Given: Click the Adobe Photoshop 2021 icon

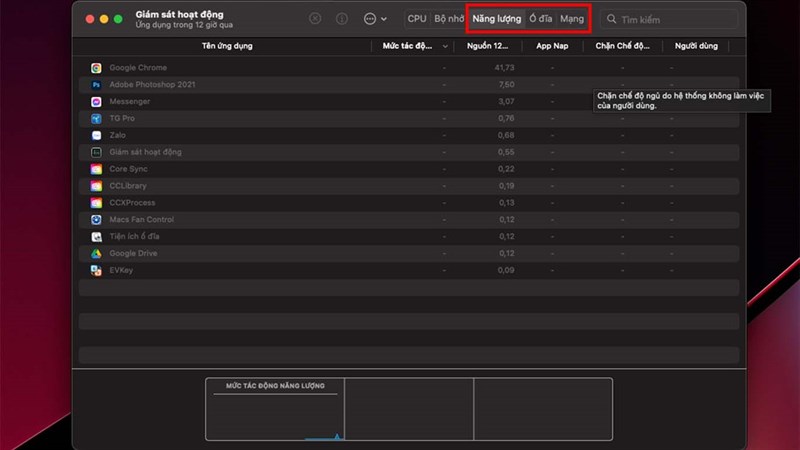Looking at the screenshot, I should pyautogui.click(x=96, y=85).
